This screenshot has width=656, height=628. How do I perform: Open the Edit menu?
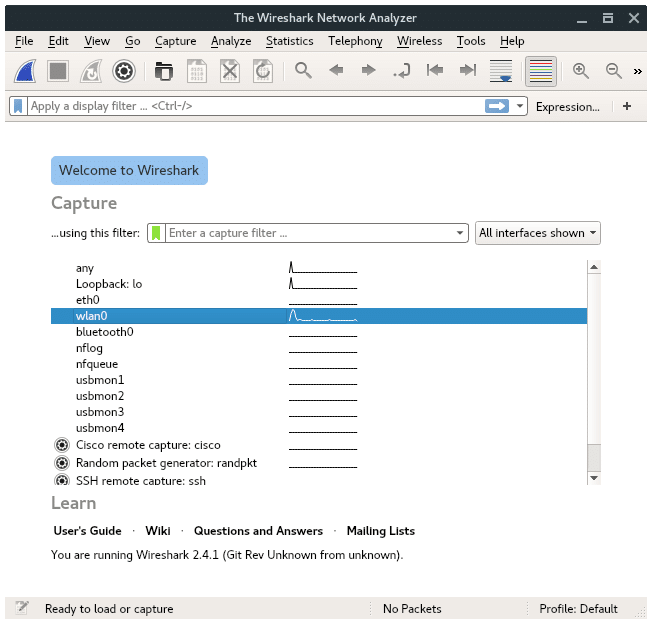coord(58,41)
